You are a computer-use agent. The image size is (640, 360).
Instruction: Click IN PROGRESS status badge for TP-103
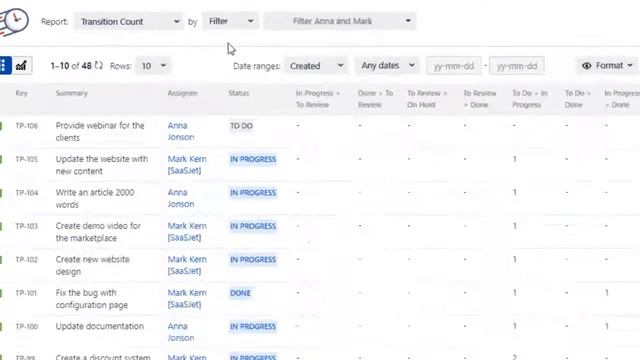(253, 226)
